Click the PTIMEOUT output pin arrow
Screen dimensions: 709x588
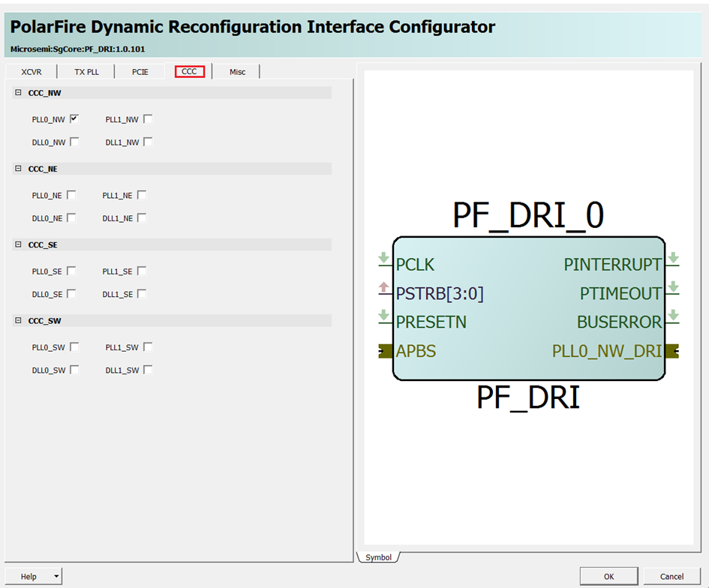pyautogui.click(x=673, y=287)
